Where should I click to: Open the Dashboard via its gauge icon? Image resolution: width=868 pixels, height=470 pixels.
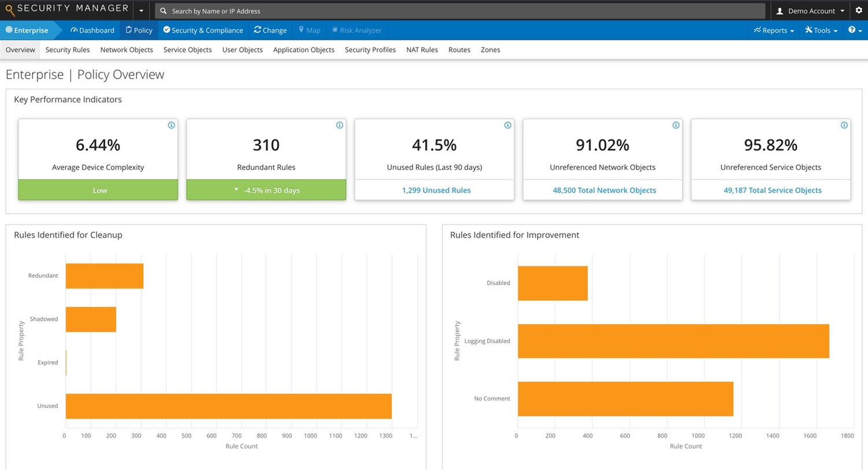point(76,30)
